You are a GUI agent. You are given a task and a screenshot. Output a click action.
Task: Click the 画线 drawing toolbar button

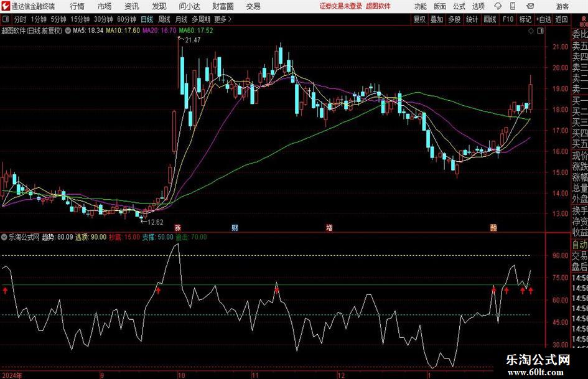[x=490, y=19]
